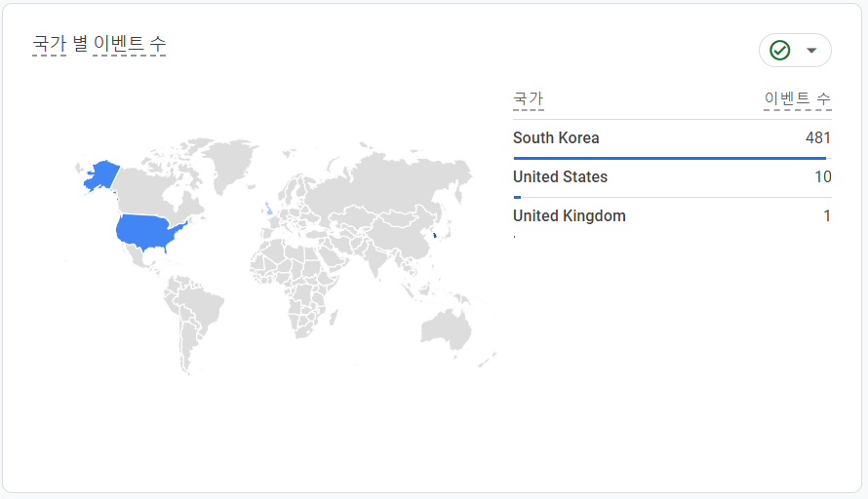Select the United Kingdom table row
This screenshot has height=499, width=868.
(672, 216)
